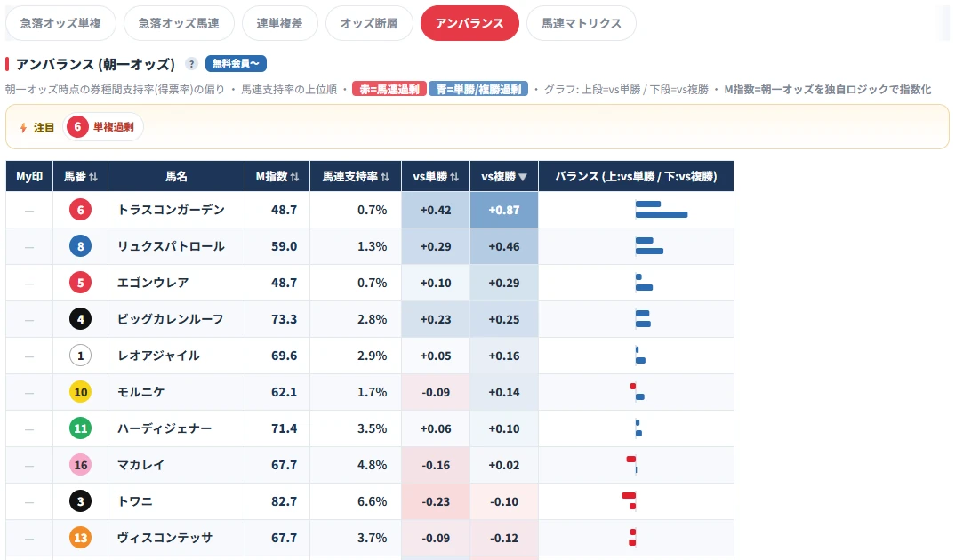Click the +0.42 vs単勝 cell

436,210
